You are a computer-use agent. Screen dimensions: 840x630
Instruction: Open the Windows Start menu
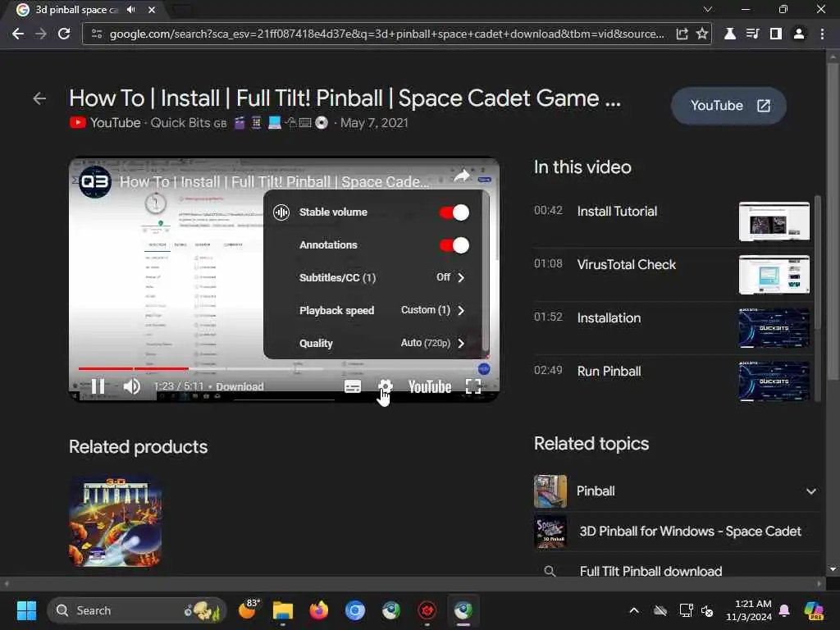point(26,610)
